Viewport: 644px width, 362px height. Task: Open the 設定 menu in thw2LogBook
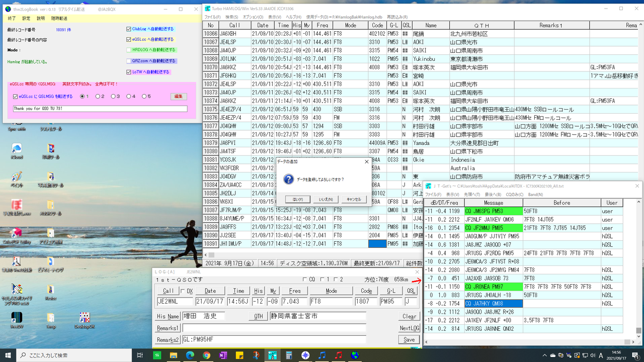click(x=26, y=18)
